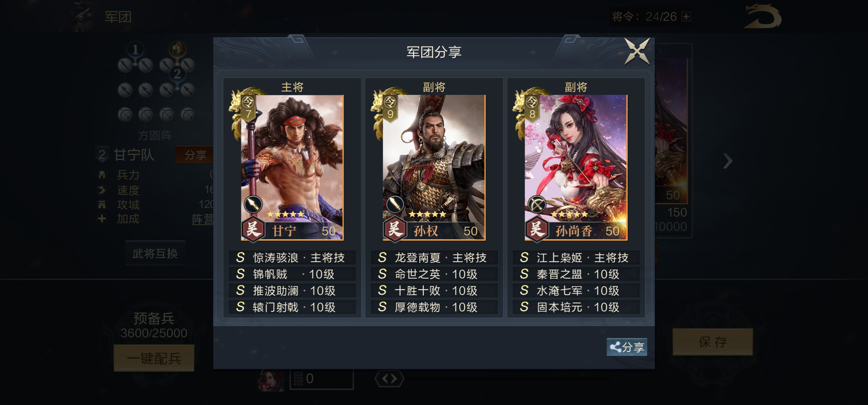Select the 龙登南夏 main skill row

pyautogui.click(x=434, y=258)
